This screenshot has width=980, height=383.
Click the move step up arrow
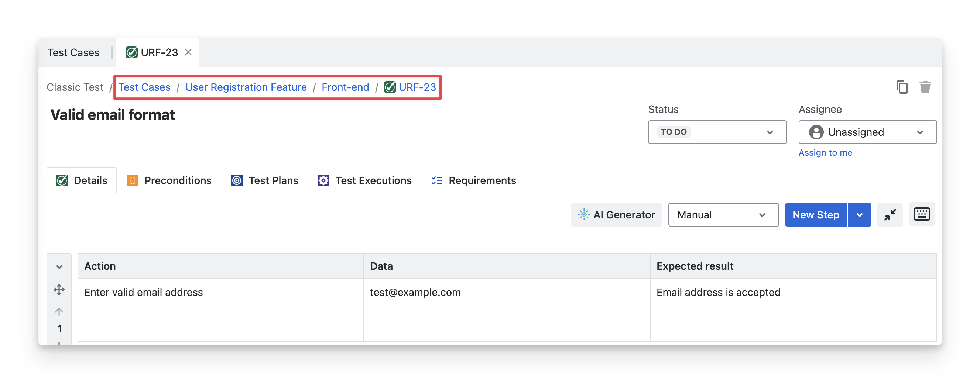[59, 312]
